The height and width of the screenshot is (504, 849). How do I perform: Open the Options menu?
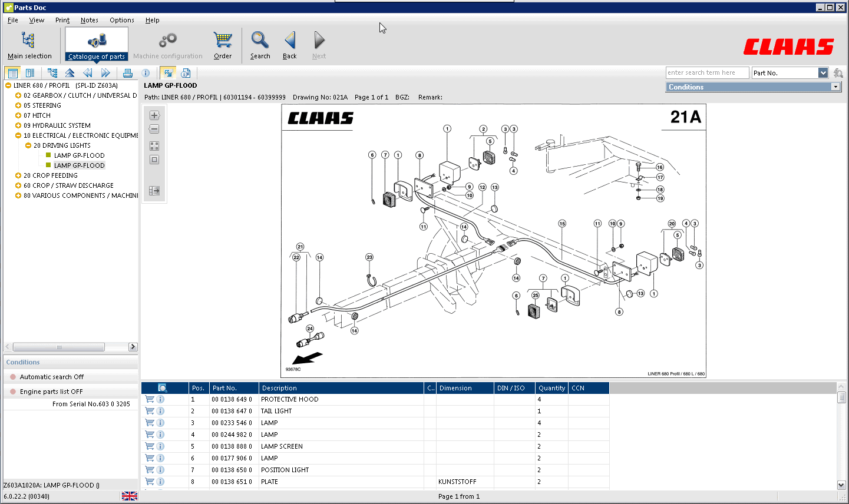click(121, 20)
